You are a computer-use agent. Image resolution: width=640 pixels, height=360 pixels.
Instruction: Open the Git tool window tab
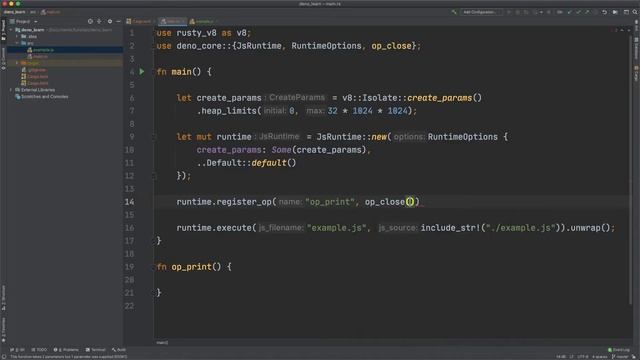pos(18,350)
